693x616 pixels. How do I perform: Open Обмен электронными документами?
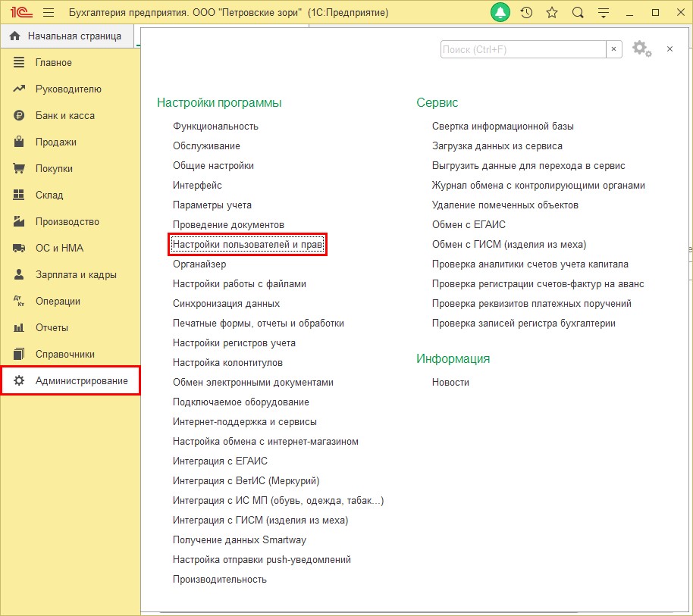pyautogui.click(x=252, y=383)
